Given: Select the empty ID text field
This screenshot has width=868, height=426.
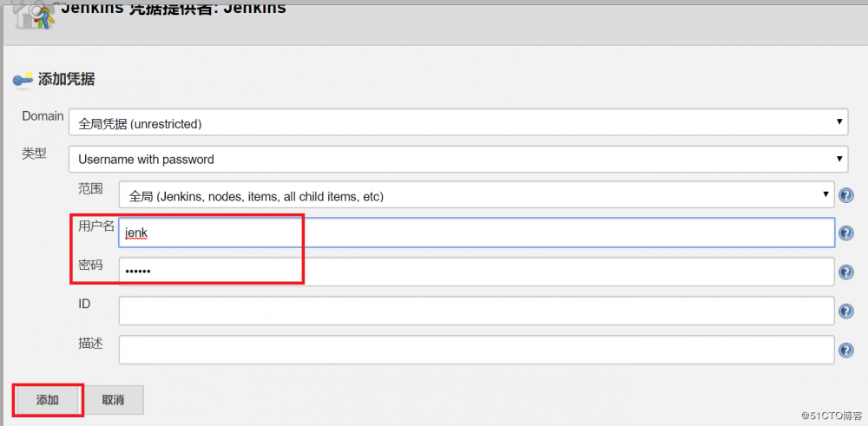Looking at the screenshot, I should [477, 311].
